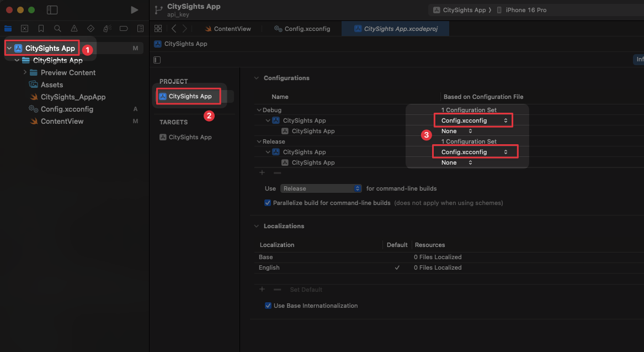Select the CitySights App scheme
The height and width of the screenshot is (352, 644).
point(460,10)
